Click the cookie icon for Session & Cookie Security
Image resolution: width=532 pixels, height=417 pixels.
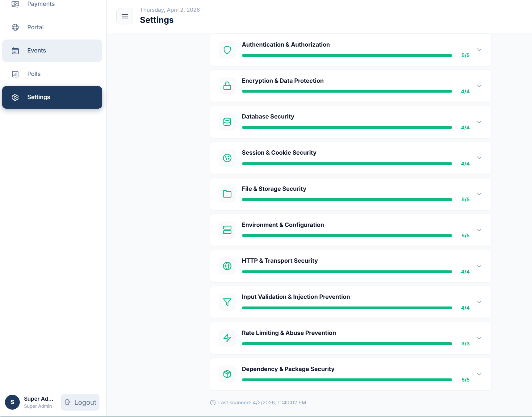tap(227, 158)
